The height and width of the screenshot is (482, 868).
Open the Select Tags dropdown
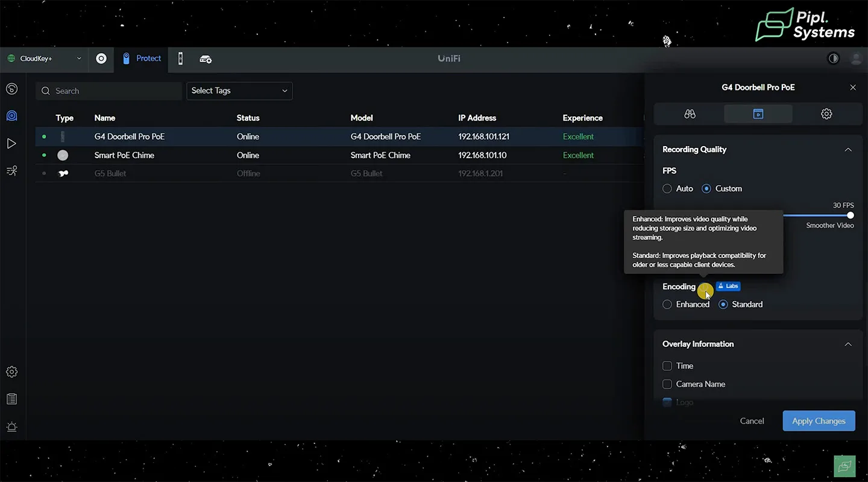tap(239, 91)
